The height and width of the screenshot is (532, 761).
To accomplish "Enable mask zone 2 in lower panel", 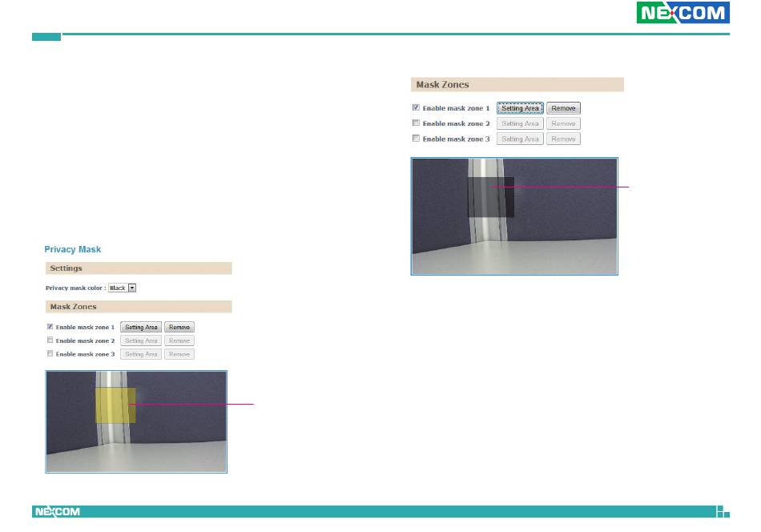I will pos(50,341).
